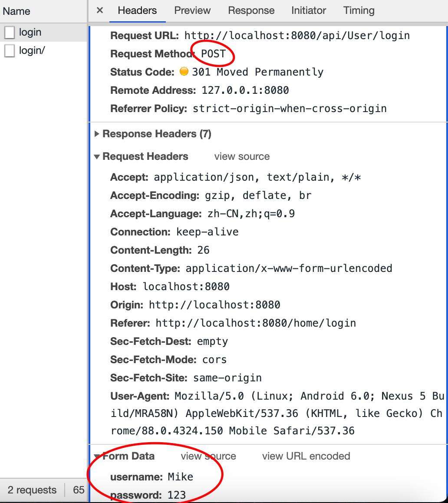448x503 pixels.
Task: Click the '2 requests' status bar entry
Action: tap(32, 490)
